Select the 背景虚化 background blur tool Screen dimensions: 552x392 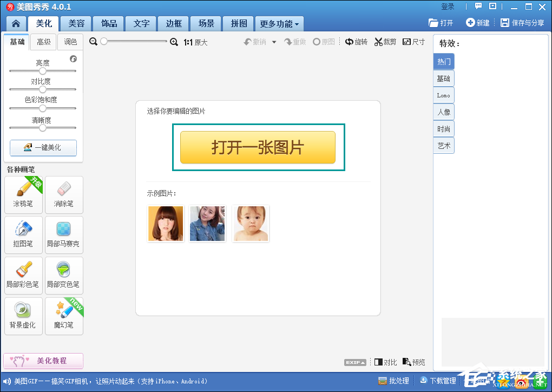click(23, 316)
